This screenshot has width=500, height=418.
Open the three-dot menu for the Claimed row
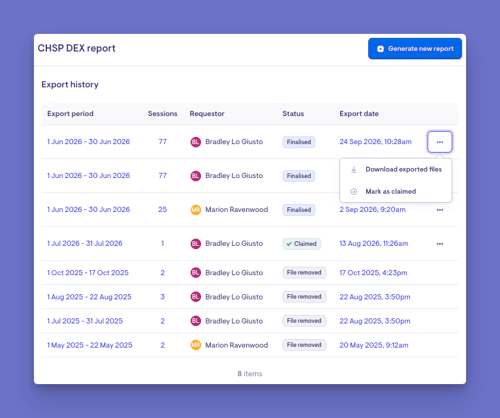coord(440,244)
